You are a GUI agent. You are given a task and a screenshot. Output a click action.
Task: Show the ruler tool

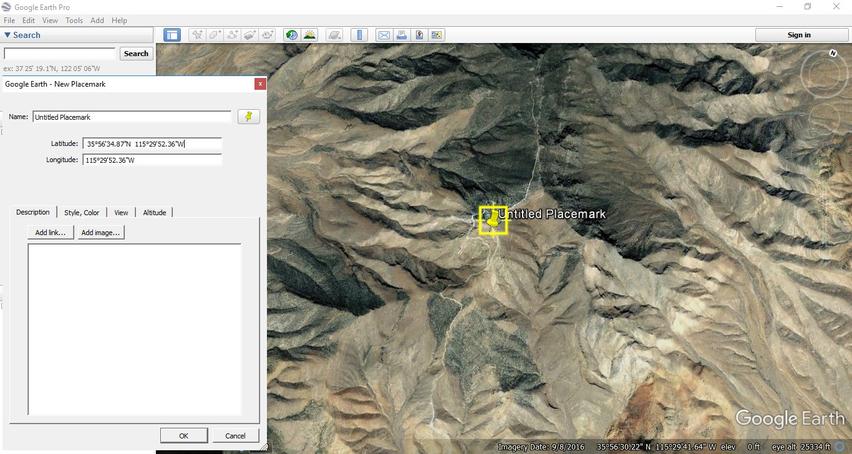[359, 35]
